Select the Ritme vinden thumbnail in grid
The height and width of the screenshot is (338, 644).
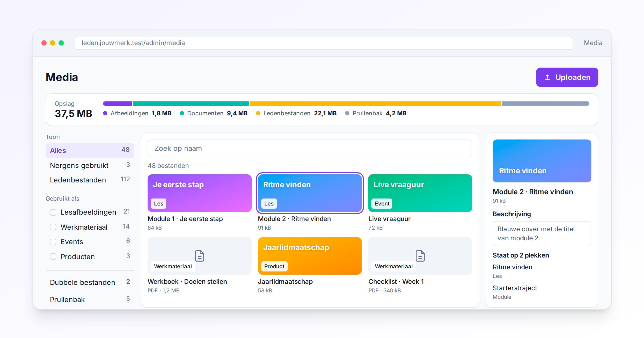(310, 193)
